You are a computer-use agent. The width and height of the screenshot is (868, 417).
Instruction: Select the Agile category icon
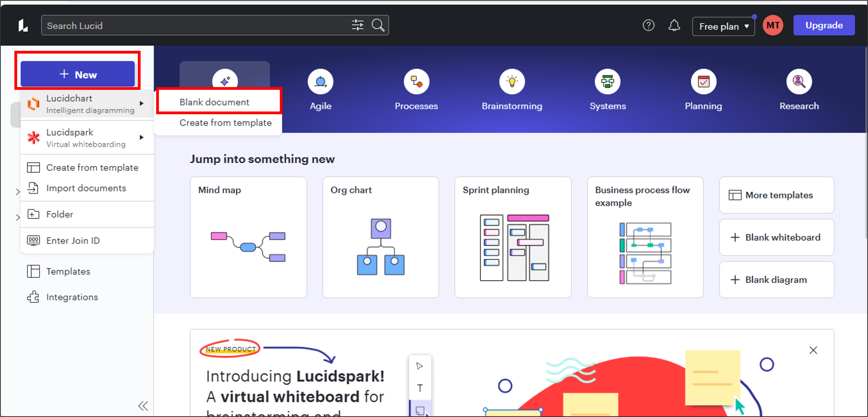pyautogui.click(x=320, y=82)
